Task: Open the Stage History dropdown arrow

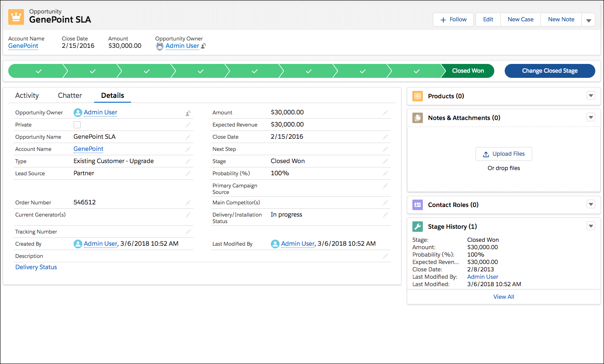Action: (591, 226)
